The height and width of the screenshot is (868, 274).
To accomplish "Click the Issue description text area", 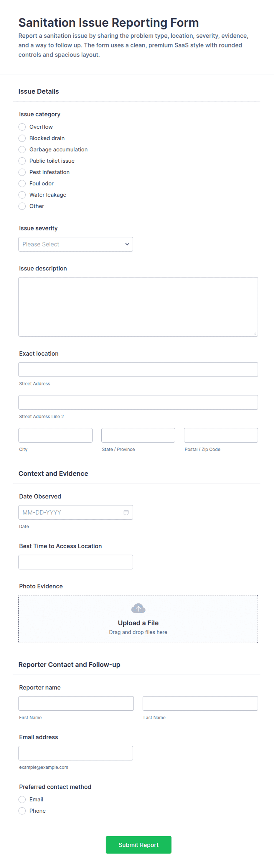I will [138, 307].
